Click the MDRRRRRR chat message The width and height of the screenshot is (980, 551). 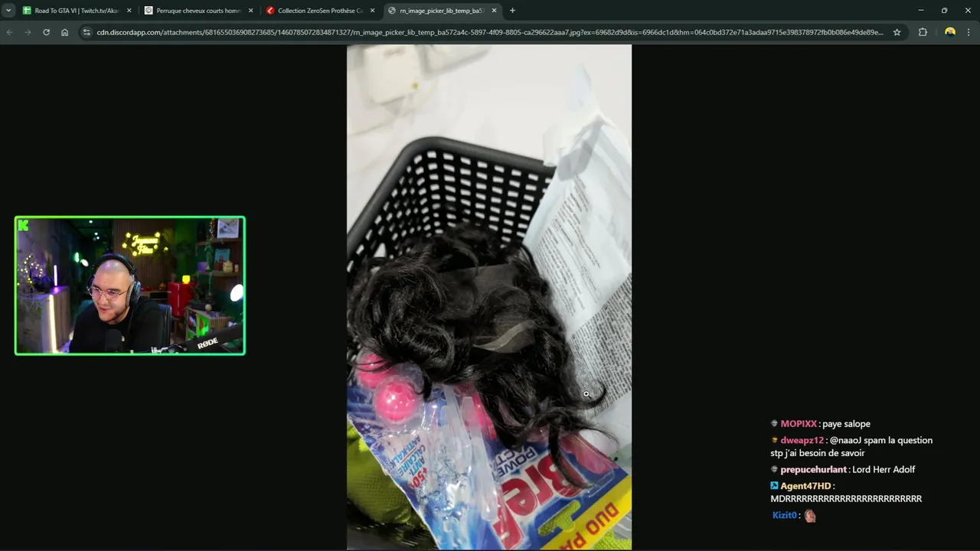point(846,499)
